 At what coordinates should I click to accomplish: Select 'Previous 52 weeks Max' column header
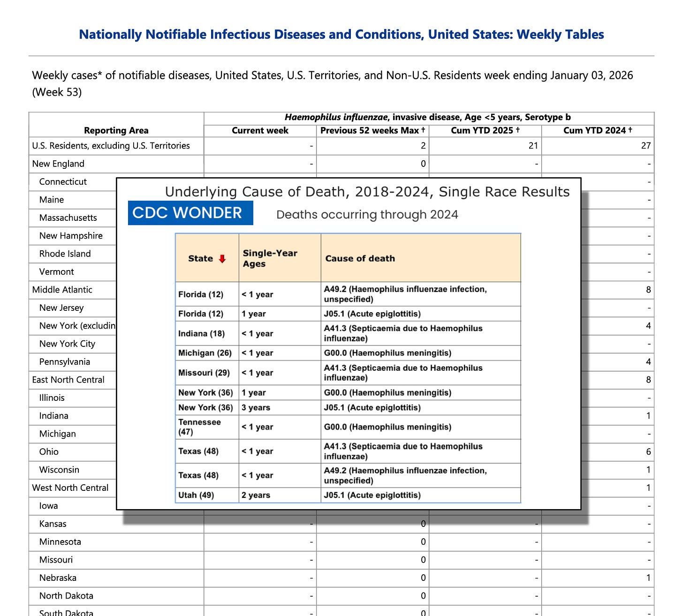pos(372,130)
